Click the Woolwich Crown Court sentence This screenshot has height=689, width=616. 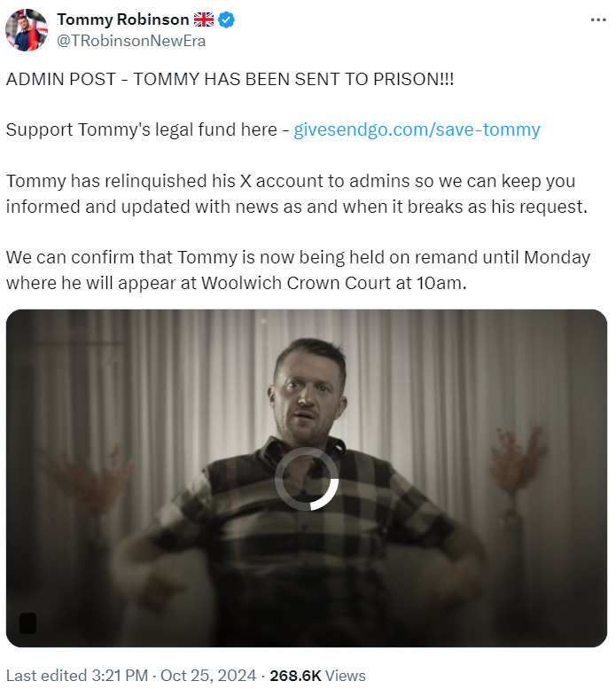pos(298,270)
